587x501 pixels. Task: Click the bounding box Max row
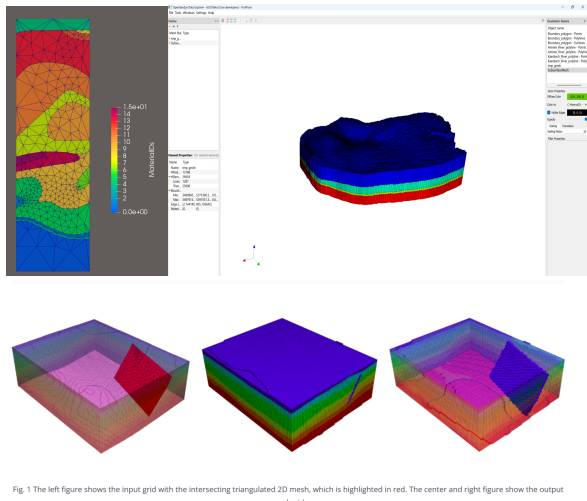tap(194, 200)
